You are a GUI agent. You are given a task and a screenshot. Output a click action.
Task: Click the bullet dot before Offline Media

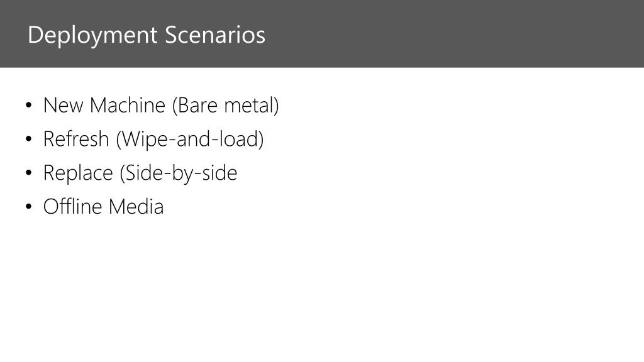point(28,207)
